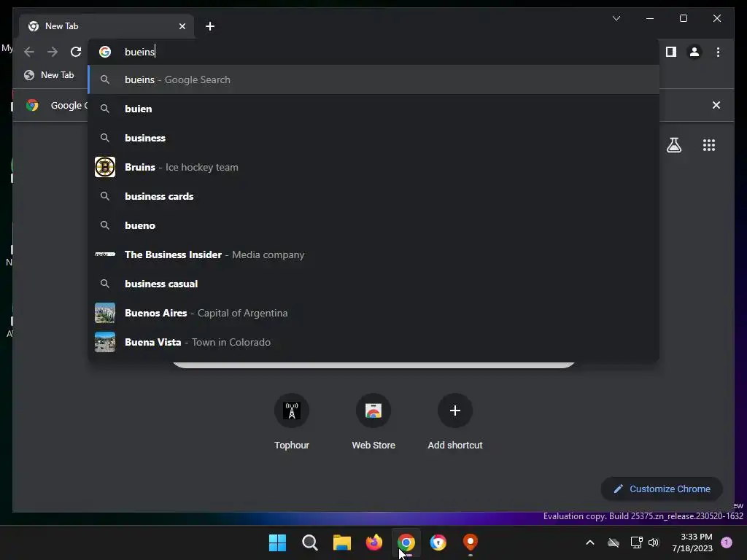
Task: Open Chrome three-dot menu
Action: (x=718, y=52)
